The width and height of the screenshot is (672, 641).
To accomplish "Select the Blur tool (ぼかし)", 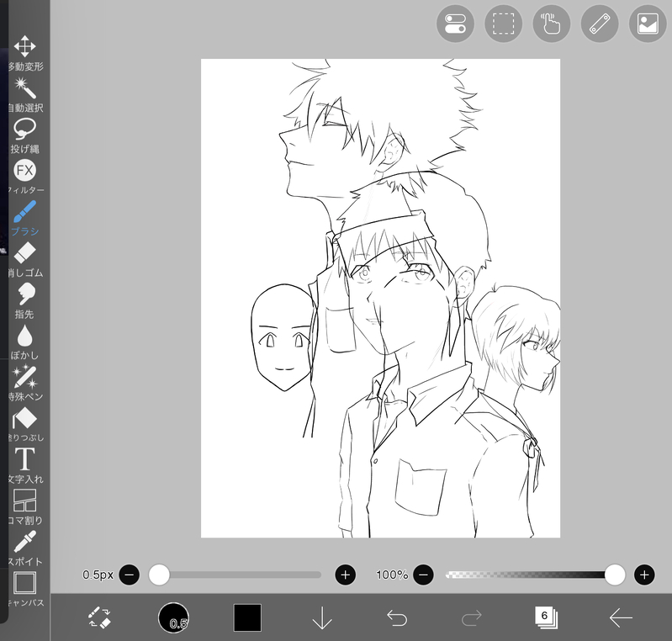I will pos(25,342).
